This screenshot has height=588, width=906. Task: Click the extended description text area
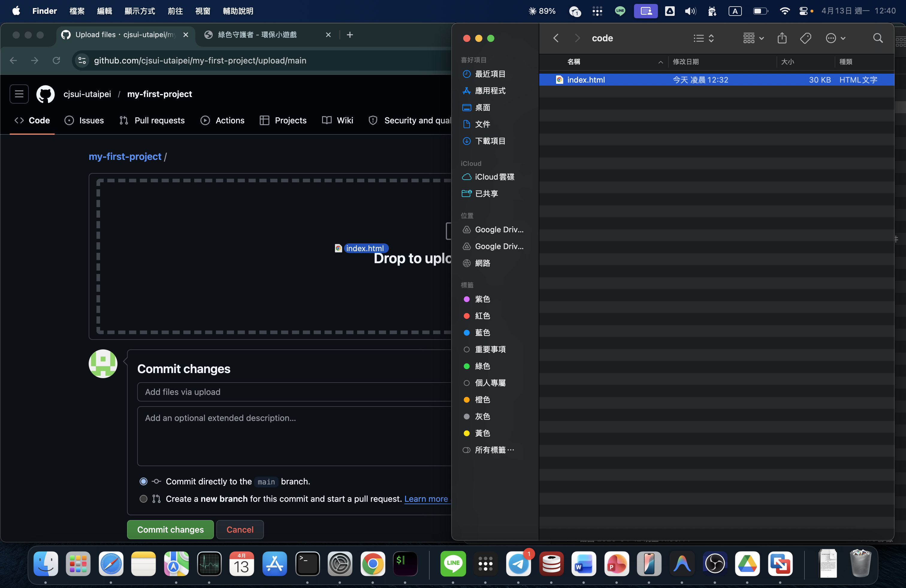pos(294,436)
